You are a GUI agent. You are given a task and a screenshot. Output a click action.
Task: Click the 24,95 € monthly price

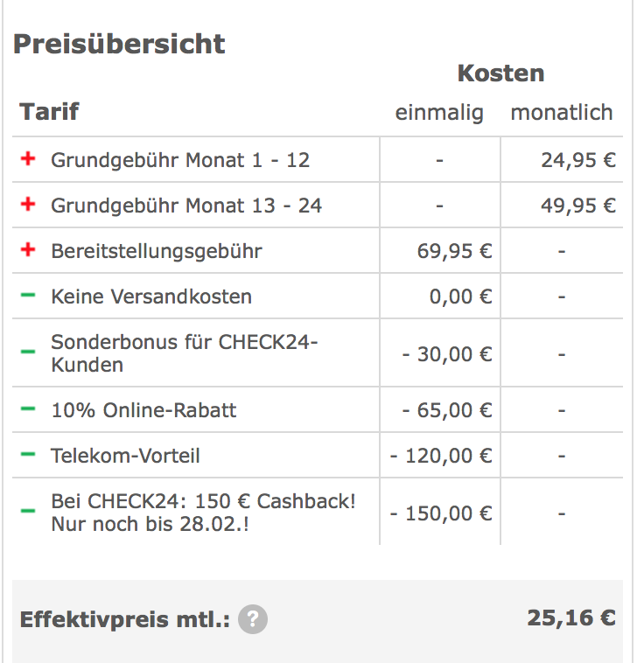(x=578, y=160)
